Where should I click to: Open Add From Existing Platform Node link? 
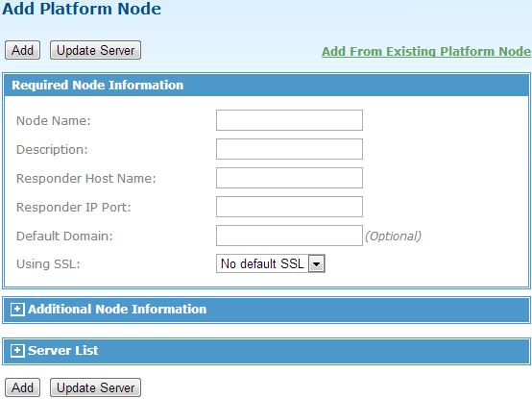[426, 52]
